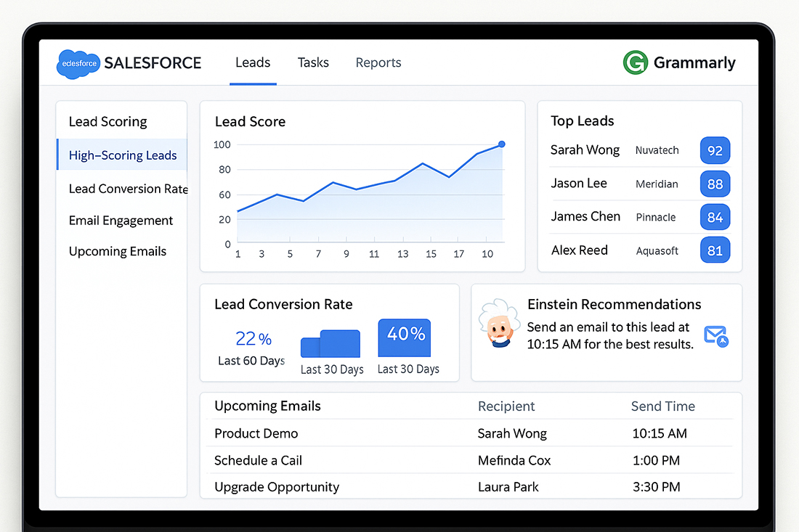Click the blue Last 30 Days bar graphic
799x532 pixels.
pos(330,343)
